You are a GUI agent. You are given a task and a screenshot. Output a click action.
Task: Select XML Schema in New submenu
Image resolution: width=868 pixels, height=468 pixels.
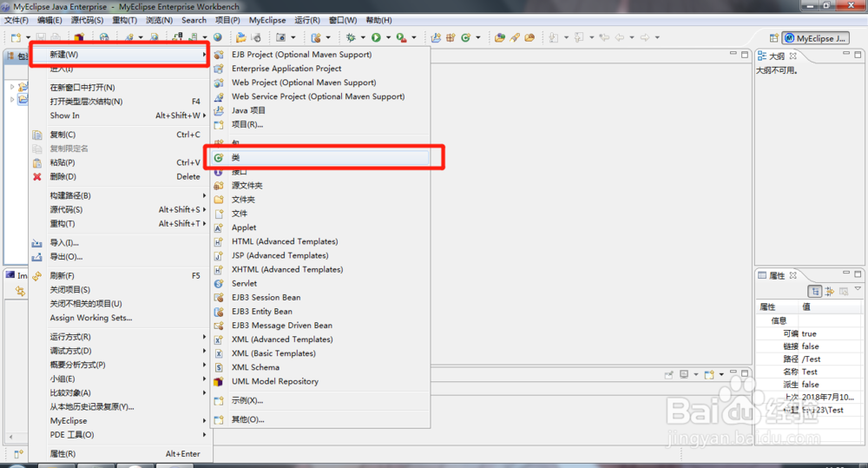coord(321,367)
